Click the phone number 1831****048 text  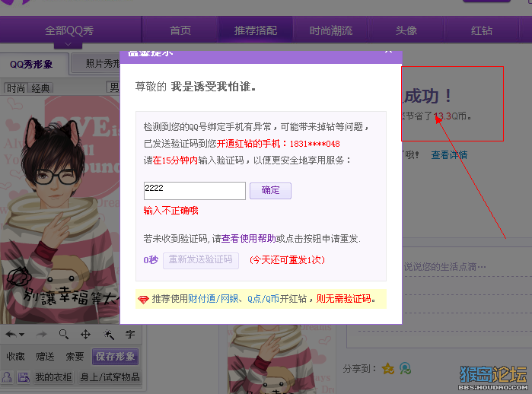(314, 144)
